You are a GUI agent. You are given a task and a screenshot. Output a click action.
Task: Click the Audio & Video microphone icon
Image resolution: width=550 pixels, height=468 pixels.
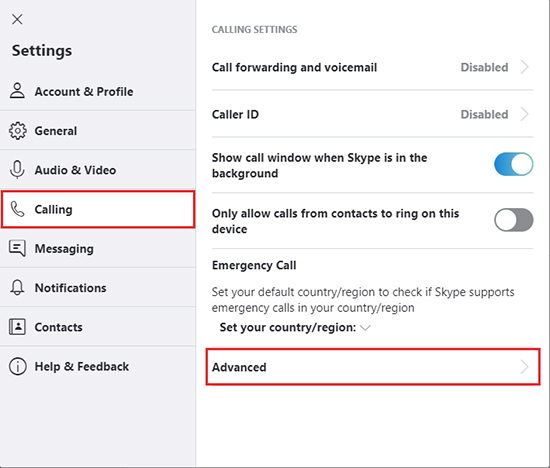click(17, 170)
